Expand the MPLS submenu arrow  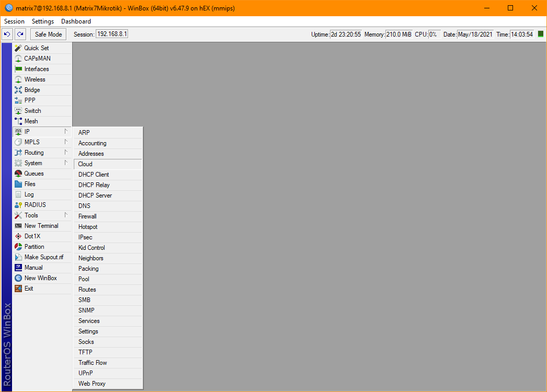click(x=65, y=142)
